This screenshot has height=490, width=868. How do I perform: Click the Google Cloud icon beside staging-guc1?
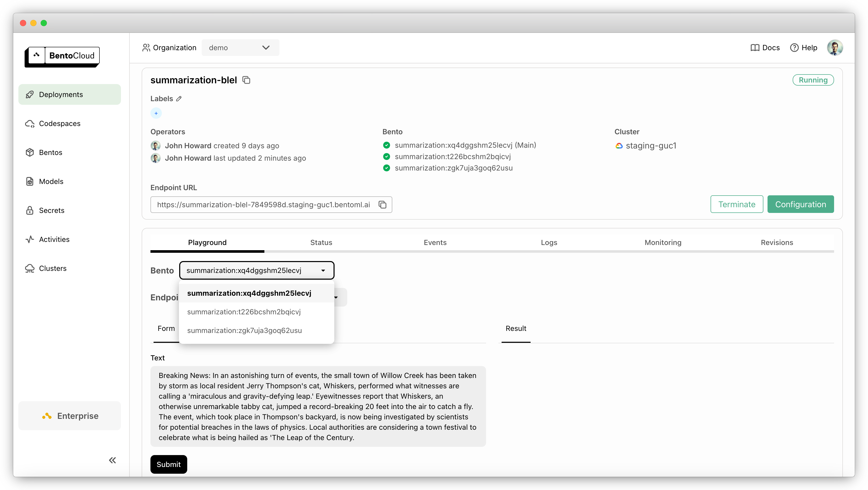[x=619, y=146]
